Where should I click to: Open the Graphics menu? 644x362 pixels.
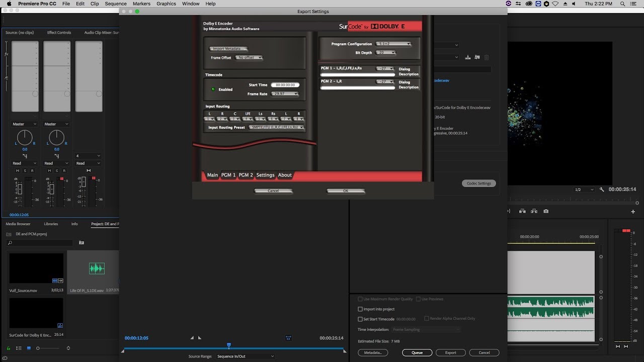(x=166, y=4)
